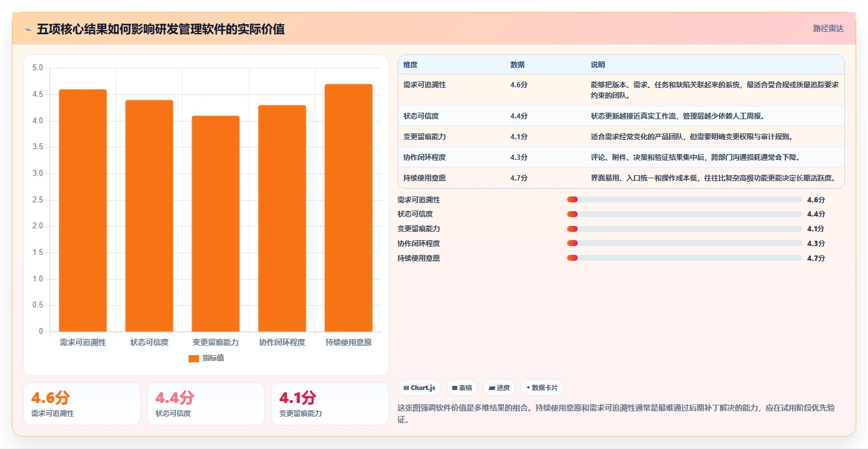Click the 协作闭环程度 x-axis label under chart
The width and height of the screenshot is (868, 449).
pos(282,342)
